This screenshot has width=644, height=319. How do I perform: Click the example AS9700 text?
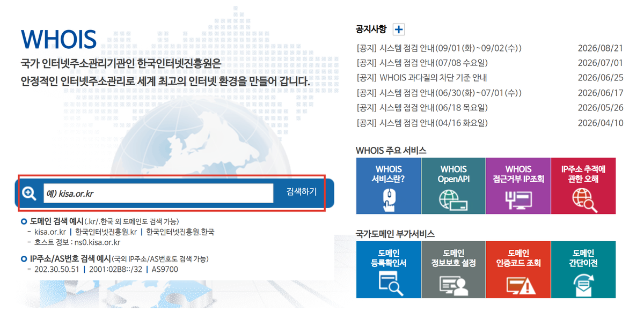pyautogui.click(x=165, y=269)
